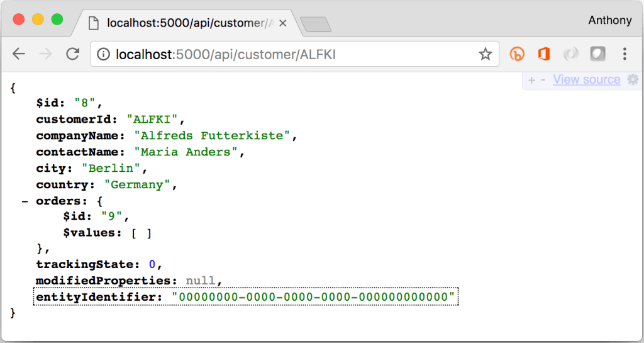
Task: Select the localhost:5000/api/customer tab
Action: (187, 23)
